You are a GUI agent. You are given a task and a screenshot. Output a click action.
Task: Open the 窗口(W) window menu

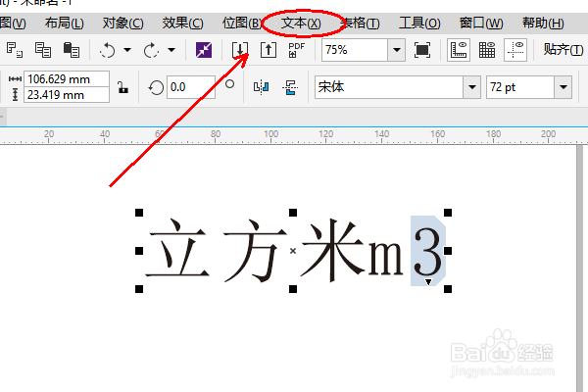[481, 24]
